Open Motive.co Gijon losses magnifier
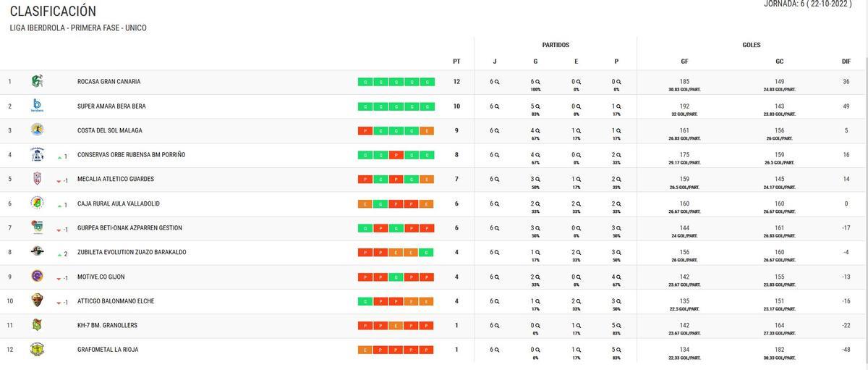 coord(618,277)
